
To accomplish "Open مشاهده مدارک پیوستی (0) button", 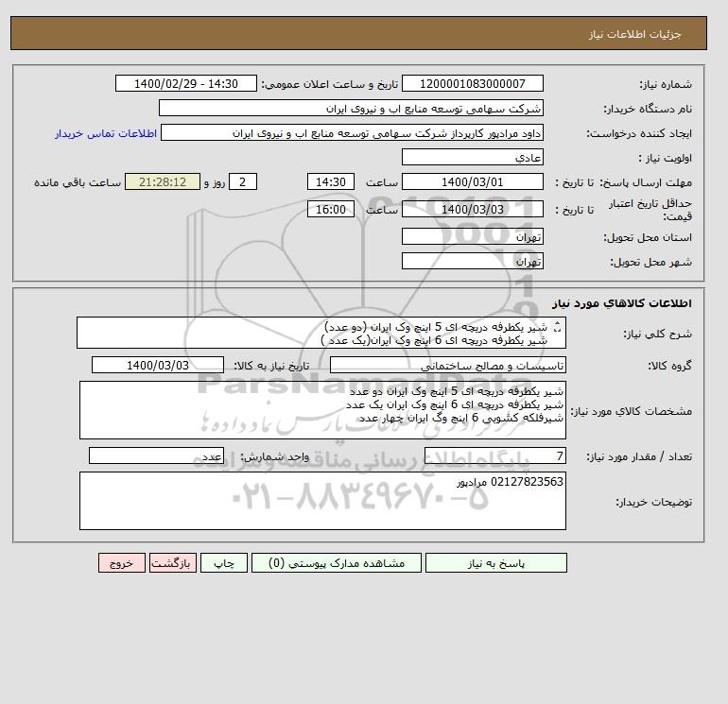I will pyautogui.click(x=337, y=563).
